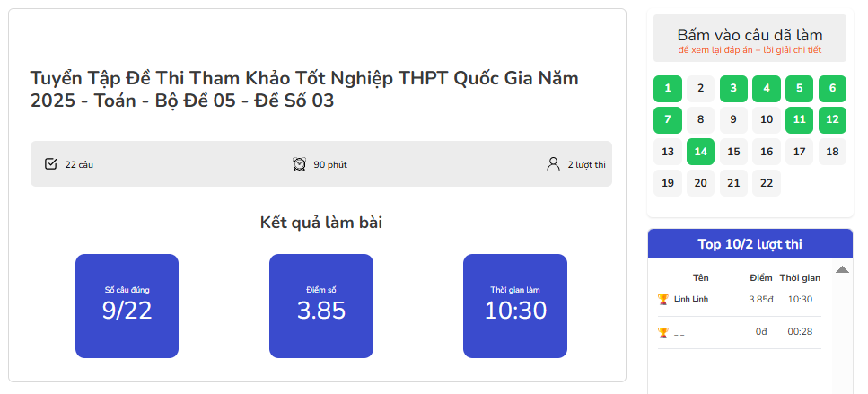Click the Top 10/2 lượt thi header
Viewport: 868px width, 394px height.
point(750,244)
